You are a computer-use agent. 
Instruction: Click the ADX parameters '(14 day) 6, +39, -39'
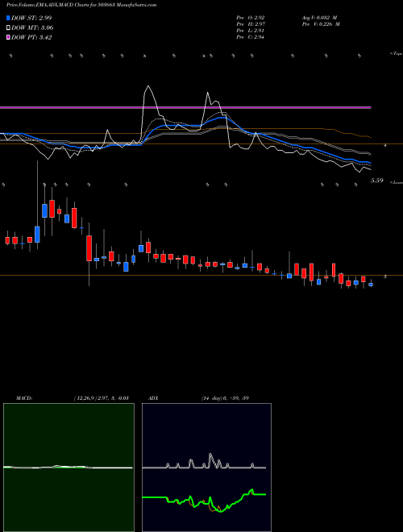pyautogui.click(x=225, y=398)
